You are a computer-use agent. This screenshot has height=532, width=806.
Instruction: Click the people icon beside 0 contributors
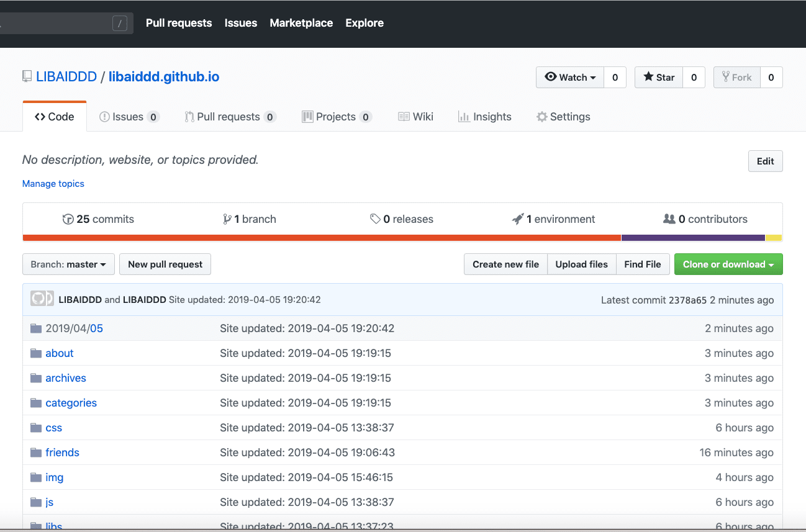[x=669, y=219]
